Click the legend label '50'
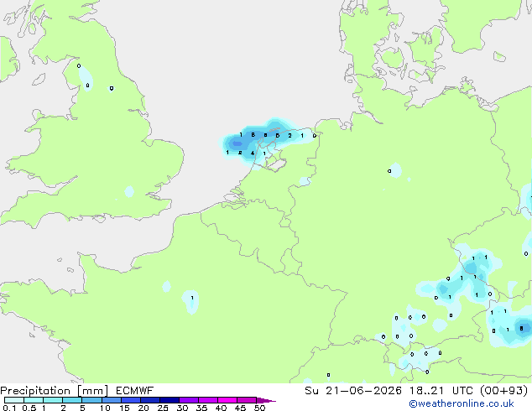532x411 pixels. (x=260, y=408)
